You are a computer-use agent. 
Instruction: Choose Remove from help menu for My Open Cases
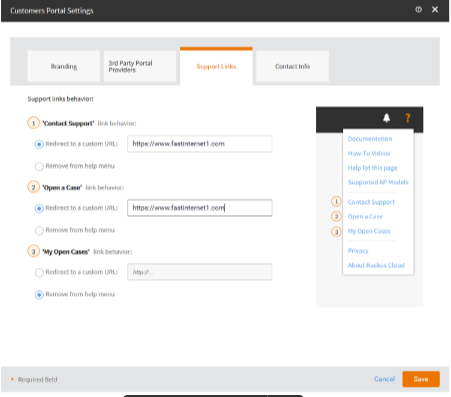[x=39, y=295]
